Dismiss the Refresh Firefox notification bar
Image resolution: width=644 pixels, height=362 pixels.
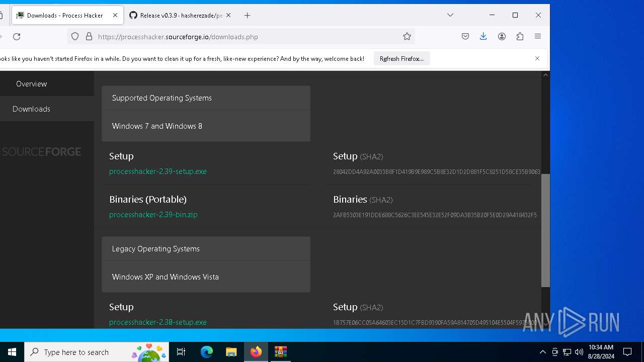click(537, 58)
